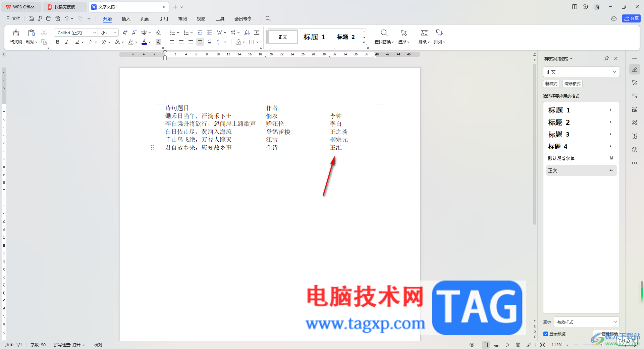Image resolution: width=644 pixels, height=349 pixels.
Task: Click the Cut scissors icon
Action: tap(44, 33)
